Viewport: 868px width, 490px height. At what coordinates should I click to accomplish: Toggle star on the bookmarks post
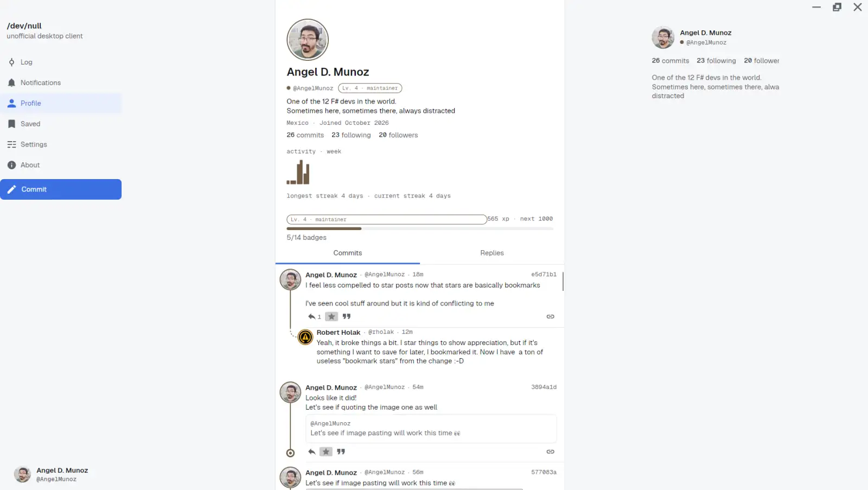coord(331,316)
